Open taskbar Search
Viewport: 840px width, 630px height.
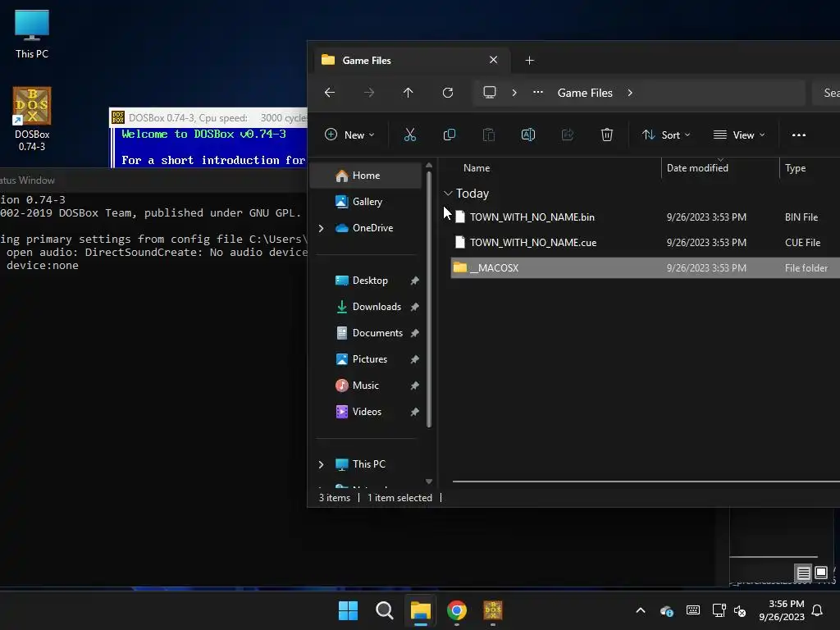(x=385, y=610)
